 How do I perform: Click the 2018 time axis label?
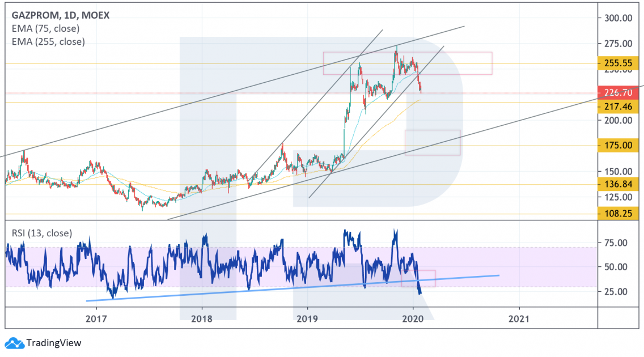point(202,319)
